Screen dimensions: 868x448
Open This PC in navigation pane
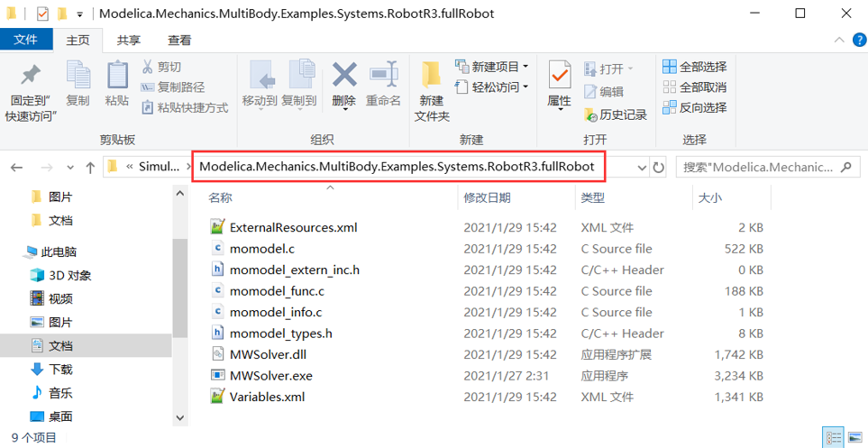[x=50, y=252]
